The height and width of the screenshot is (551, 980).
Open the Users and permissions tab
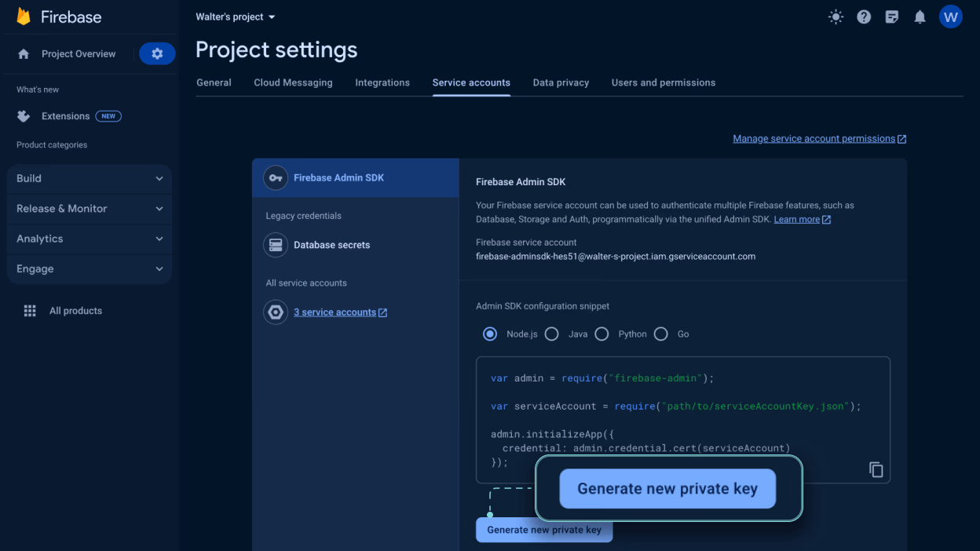point(664,82)
